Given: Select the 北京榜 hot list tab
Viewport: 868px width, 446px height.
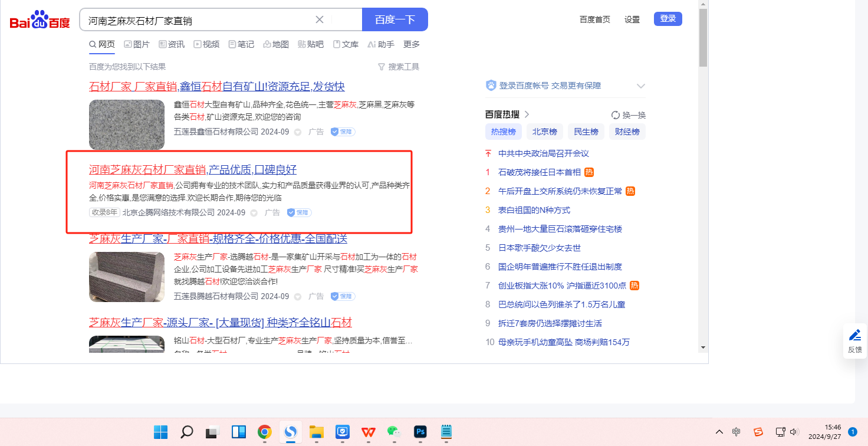Looking at the screenshot, I should coord(545,132).
